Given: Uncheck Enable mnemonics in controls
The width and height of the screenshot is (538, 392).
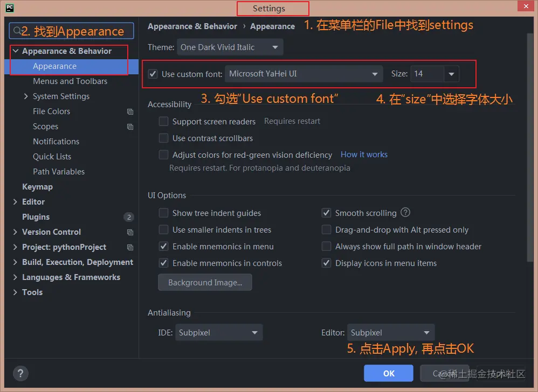Looking at the screenshot, I should pos(164,263).
